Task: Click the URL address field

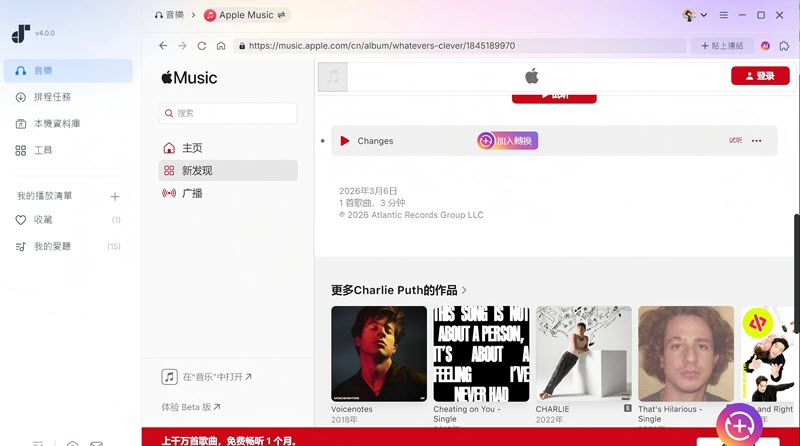Action: [460, 45]
